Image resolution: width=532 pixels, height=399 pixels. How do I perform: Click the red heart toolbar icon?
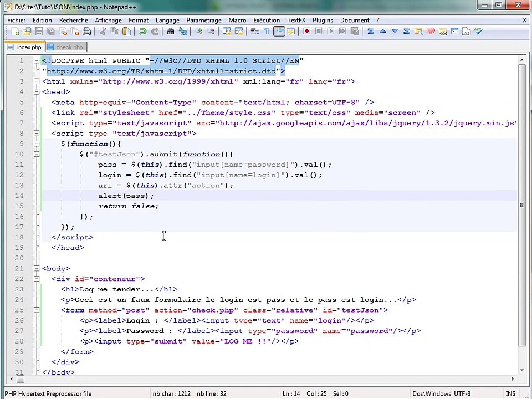pyautogui.click(x=431, y=32)
